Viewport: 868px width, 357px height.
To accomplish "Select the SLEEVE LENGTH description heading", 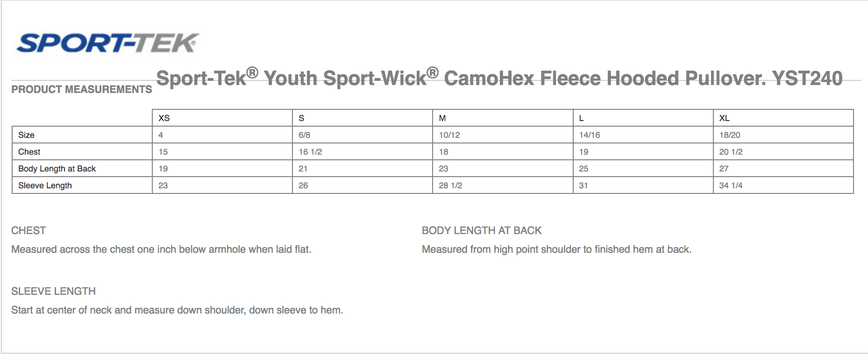I will pos(53,292).
